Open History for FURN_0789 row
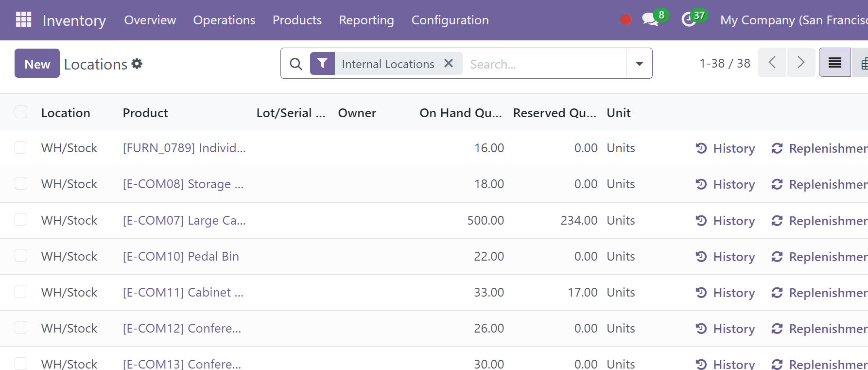Viewport: 868px width, 370px height. coord(725,148)
